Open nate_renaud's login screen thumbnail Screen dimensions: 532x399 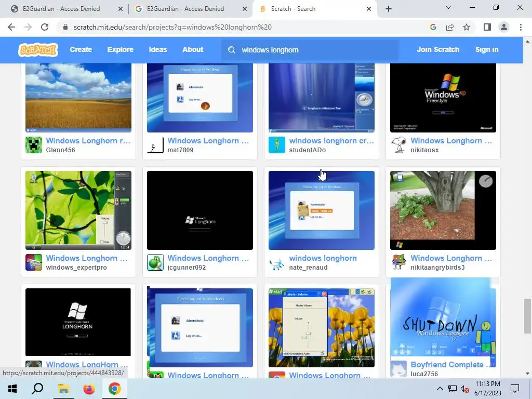click(x=321, y=210)
